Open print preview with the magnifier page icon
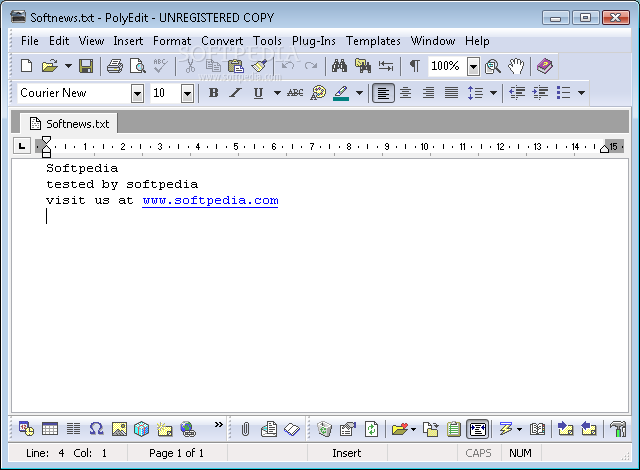Screen dimensions: 640x470 138,66
